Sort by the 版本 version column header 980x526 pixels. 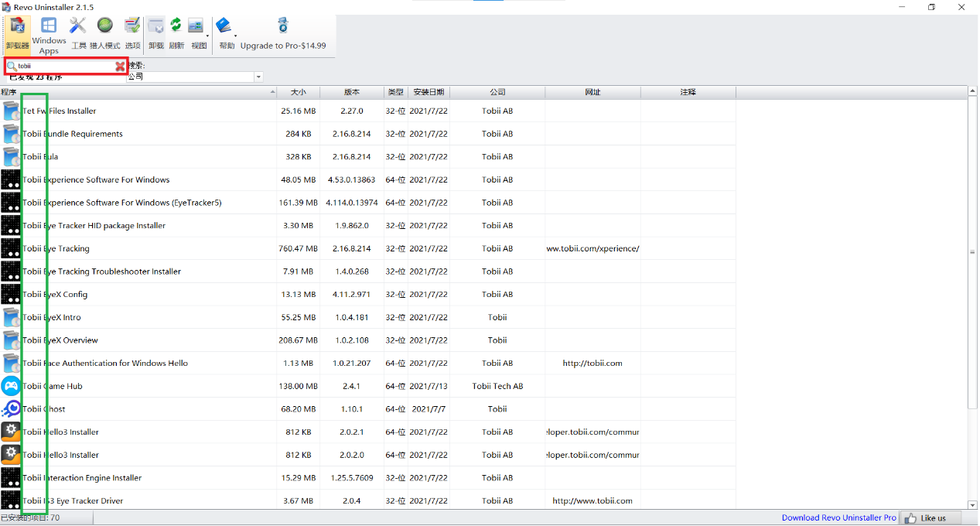click(x=351, y=92)
